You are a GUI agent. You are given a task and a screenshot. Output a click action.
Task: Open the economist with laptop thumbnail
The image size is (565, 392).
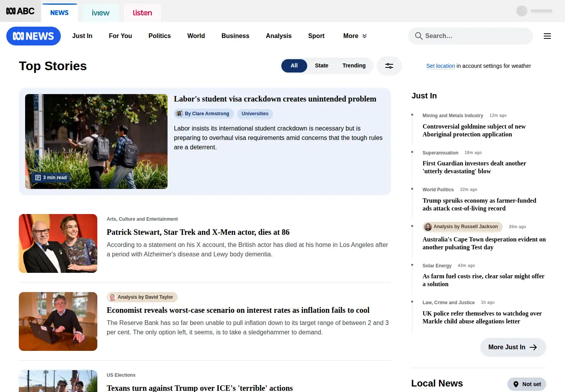[x=58, y=321]
